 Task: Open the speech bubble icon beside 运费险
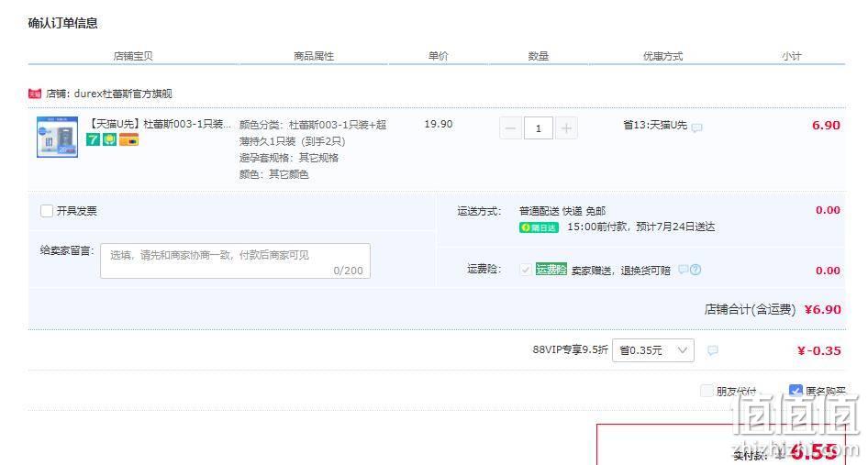683,270
